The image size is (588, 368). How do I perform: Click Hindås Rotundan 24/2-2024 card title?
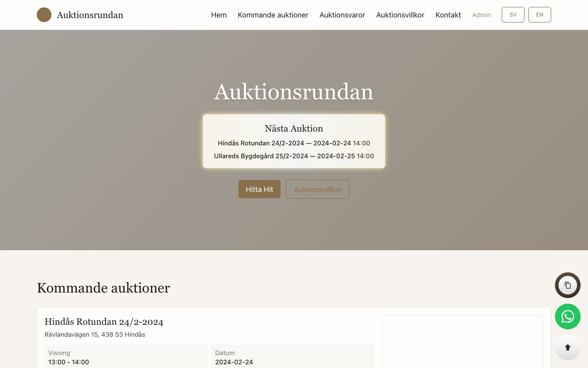click(x=104, y=322)
